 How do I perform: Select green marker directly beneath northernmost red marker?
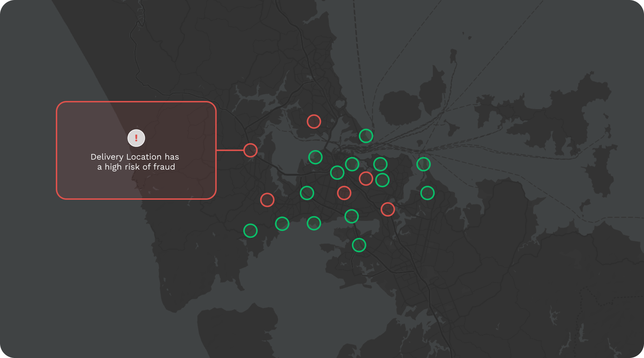(315, 157)
